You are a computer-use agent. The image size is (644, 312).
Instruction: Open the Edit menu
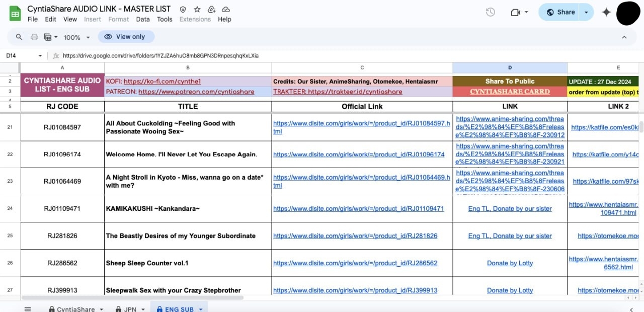[x=50, y=19]
